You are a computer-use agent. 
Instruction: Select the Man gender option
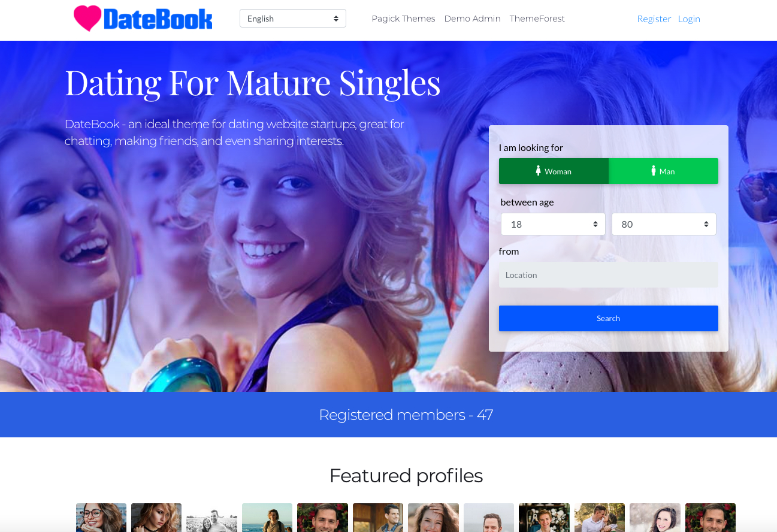663,171
